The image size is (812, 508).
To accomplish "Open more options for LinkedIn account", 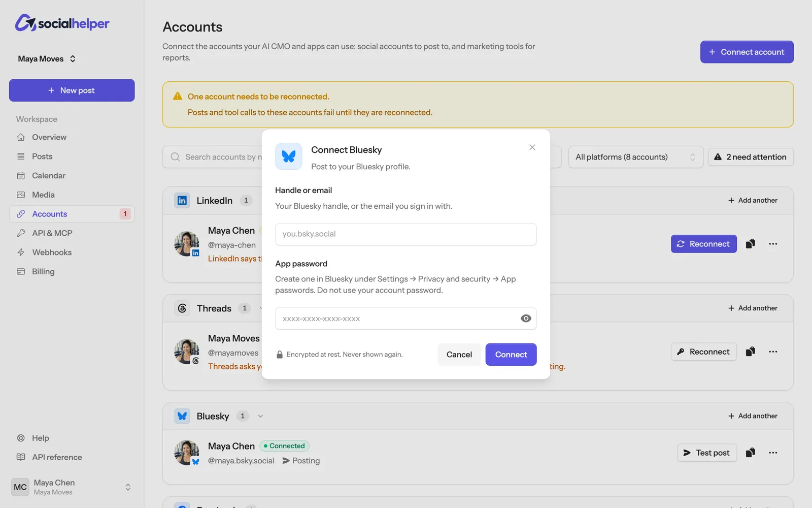I will pyautogui.click(x=773, y=244).
